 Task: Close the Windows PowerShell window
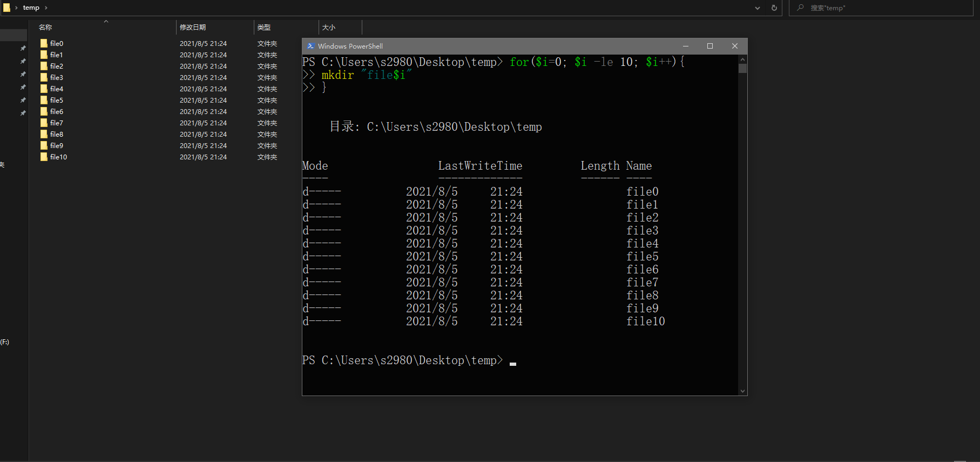click(x=735, y=46)
